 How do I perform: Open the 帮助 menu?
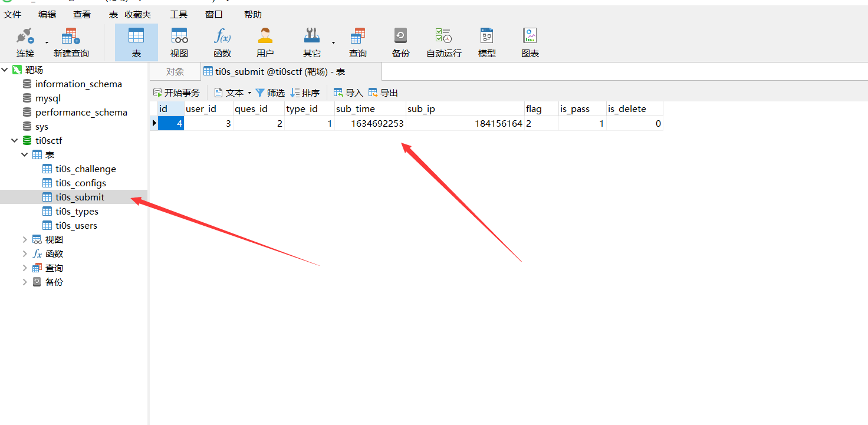pyautogui.click(x=252, y=14)
